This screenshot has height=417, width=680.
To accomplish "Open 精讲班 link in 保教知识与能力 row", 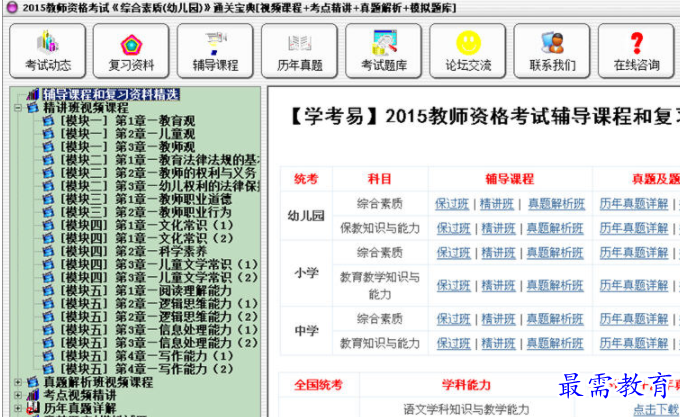I will [x=499, y=228].
